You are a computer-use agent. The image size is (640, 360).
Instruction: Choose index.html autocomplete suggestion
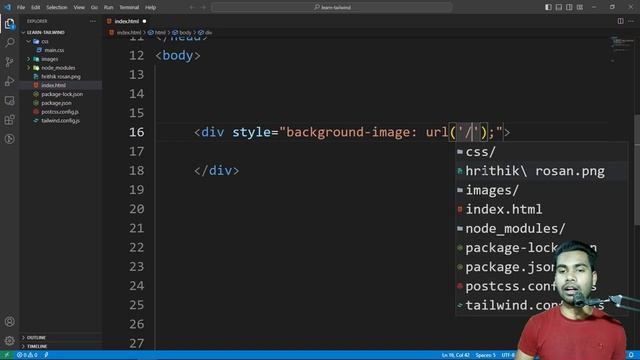pos(542,209)
